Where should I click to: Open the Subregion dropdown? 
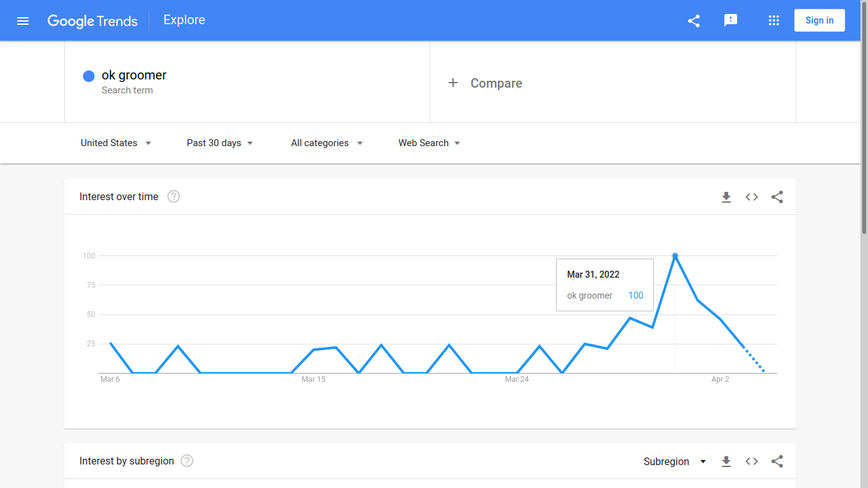675,461
